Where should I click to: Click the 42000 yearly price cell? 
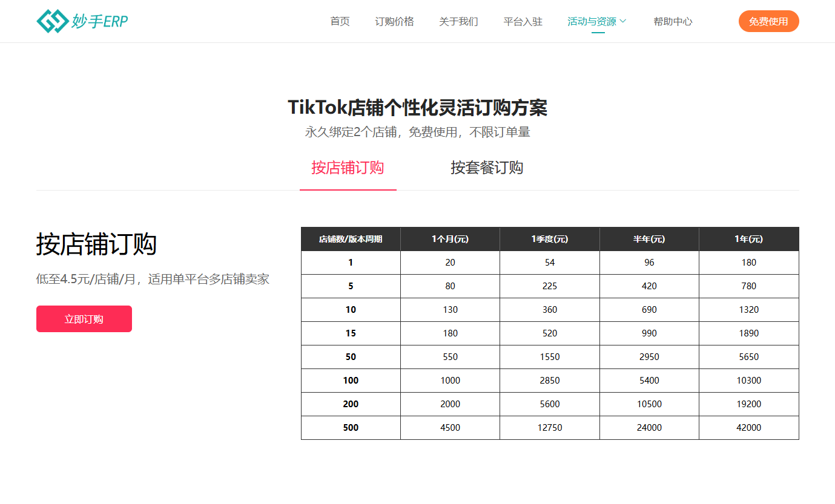(748, 428)
